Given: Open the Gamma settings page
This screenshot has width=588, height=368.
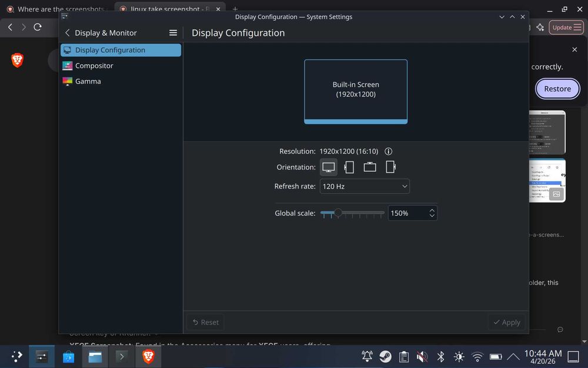Looking at the screenshot, I should [x=121, y=81].
